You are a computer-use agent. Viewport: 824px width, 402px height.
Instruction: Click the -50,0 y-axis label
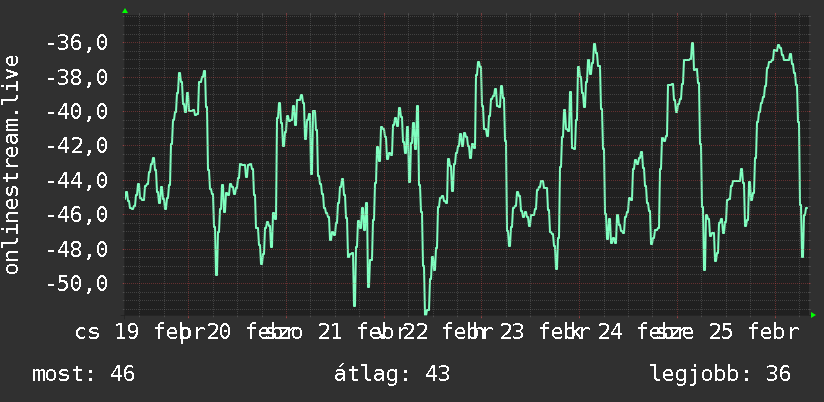click(77, 284)
